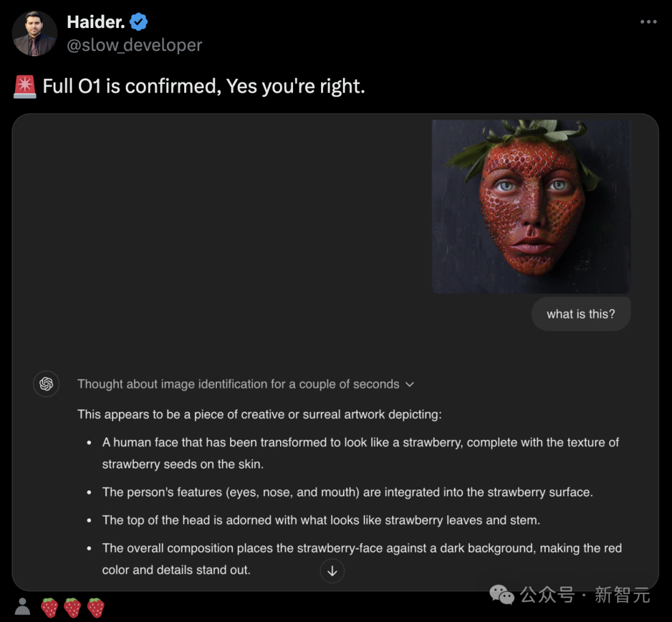Click the grey person silhouette icon
672x622 pixels.
(22, 606)
